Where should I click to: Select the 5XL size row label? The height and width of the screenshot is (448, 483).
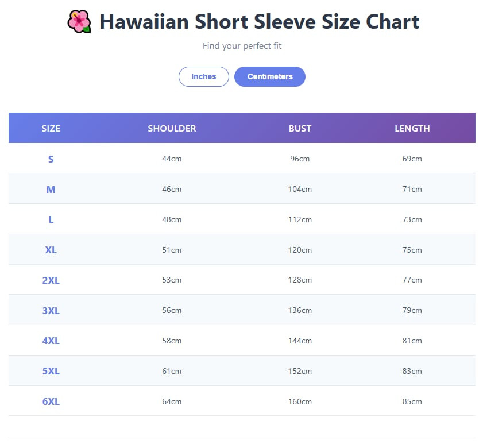pos(51,371)
